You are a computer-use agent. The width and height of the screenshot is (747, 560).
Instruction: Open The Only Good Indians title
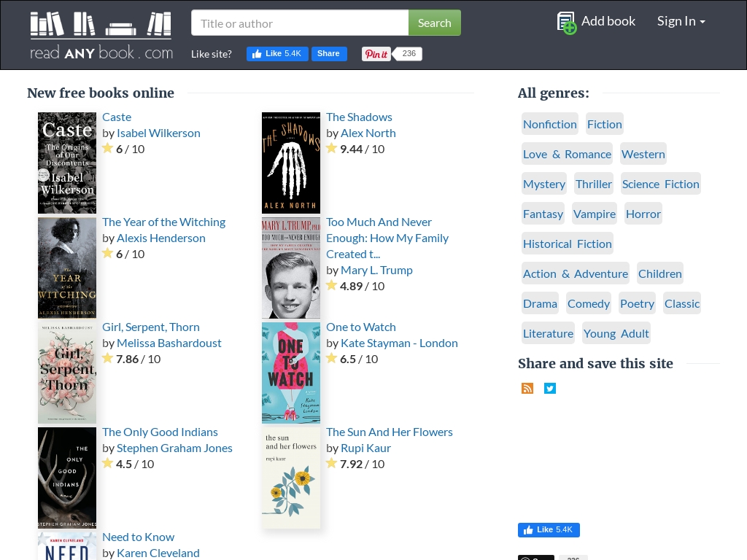[x=160, y=432]
